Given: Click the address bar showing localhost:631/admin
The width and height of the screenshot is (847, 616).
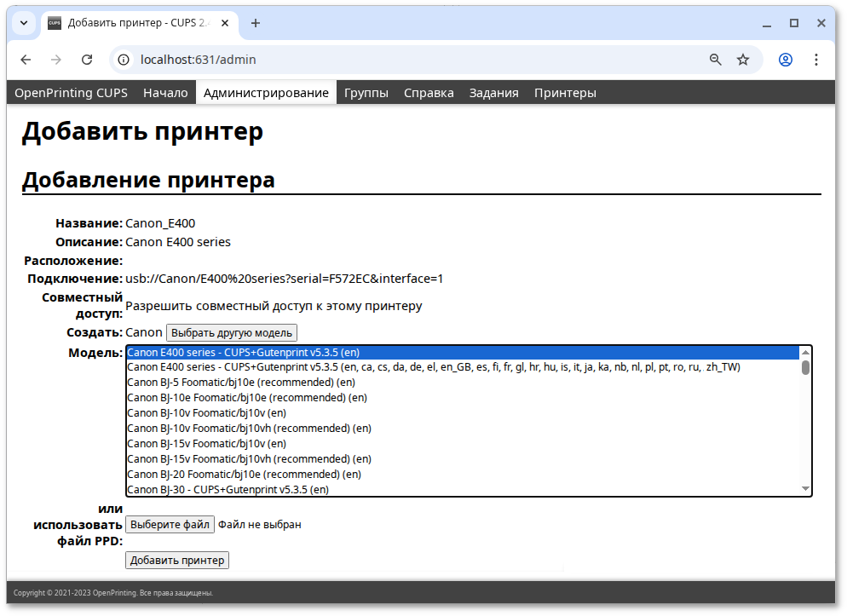Looking at the screenshot, I should (409, 60).
